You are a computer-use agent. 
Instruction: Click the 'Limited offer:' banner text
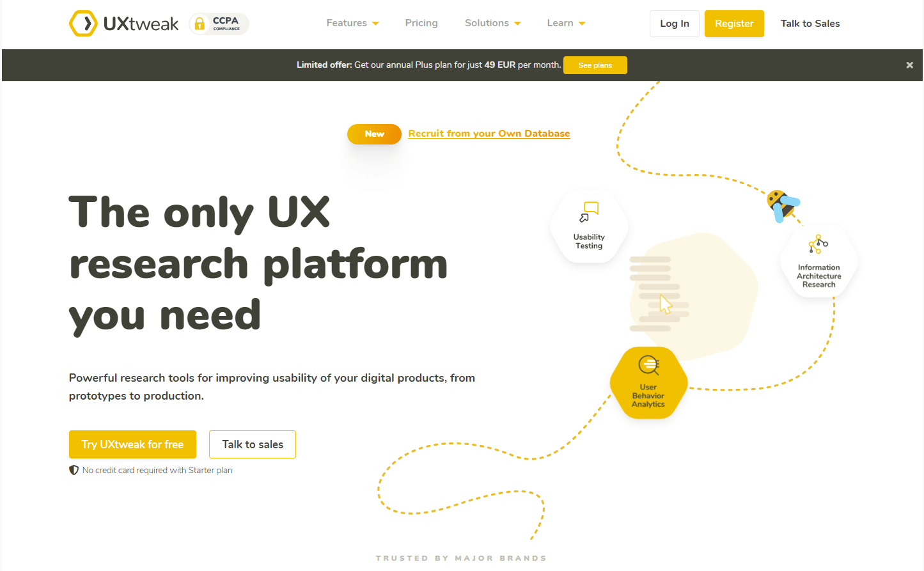(324, 65)
